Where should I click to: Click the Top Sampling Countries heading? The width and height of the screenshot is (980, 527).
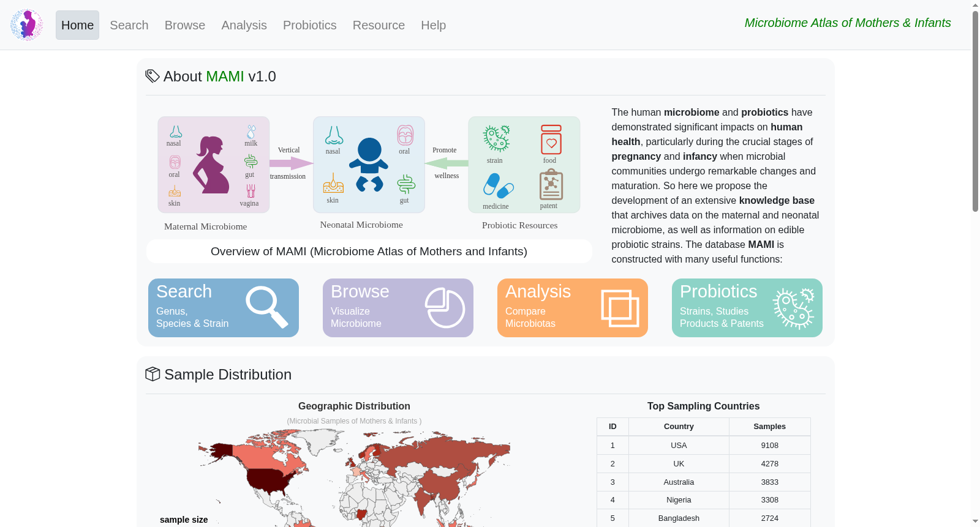click(x=703, y=406)
